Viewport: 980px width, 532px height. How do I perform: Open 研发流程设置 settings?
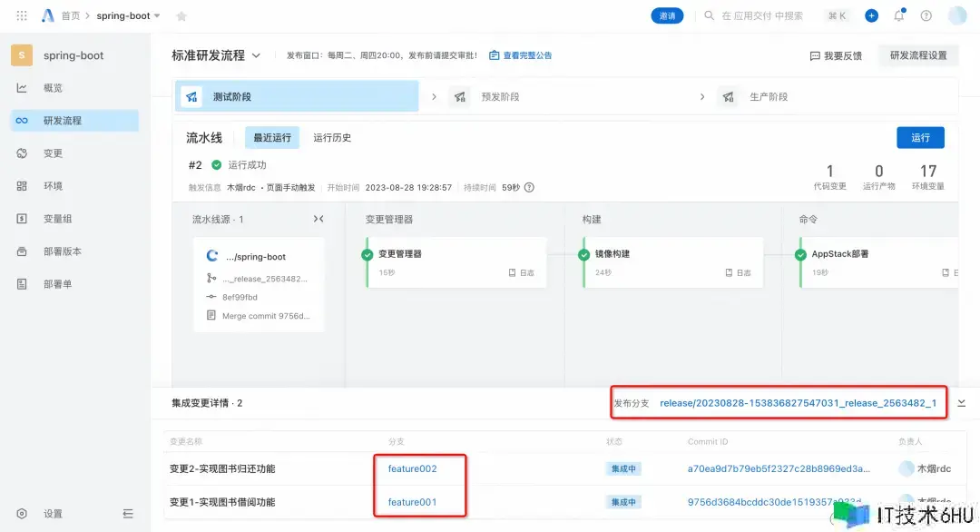pyautogui.click(x=917, y=55)
